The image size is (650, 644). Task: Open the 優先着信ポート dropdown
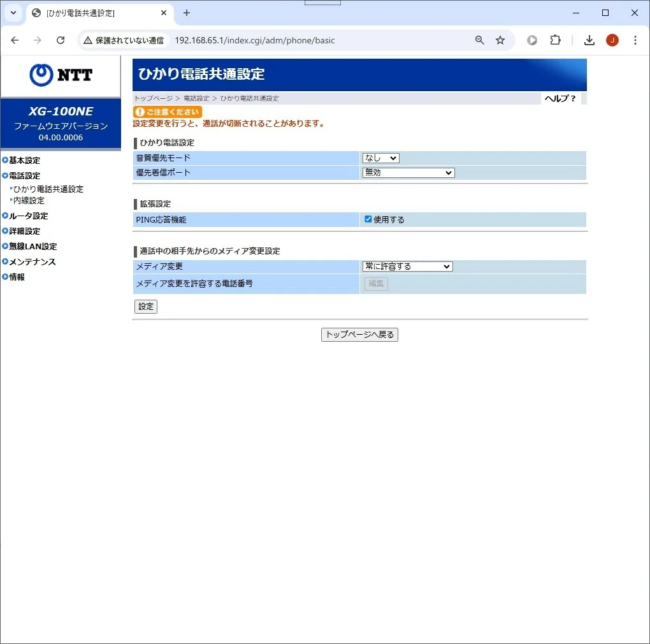click(408, 173)
